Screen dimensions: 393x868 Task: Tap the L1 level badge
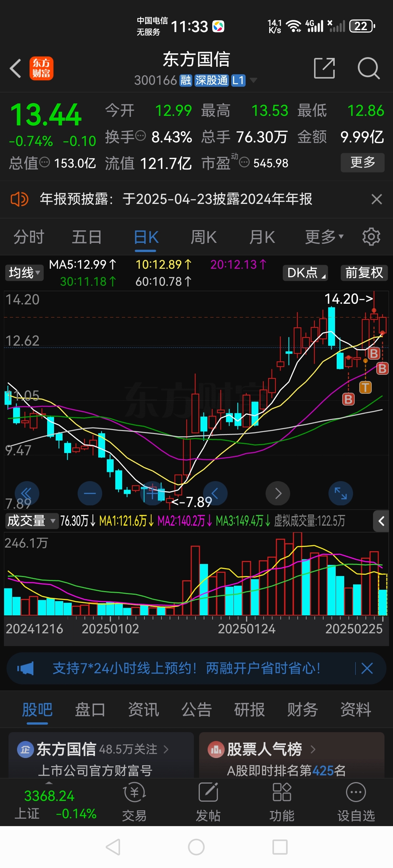[x=238, y=81]
